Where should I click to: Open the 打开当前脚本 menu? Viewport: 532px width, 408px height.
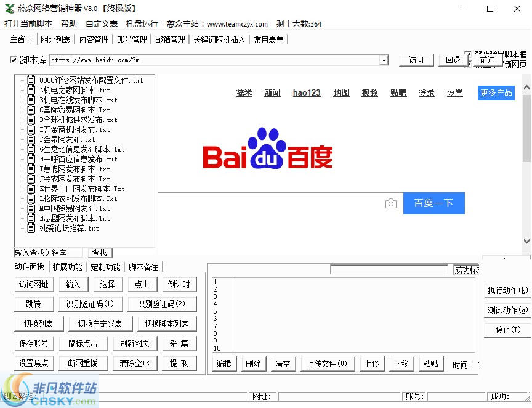(x=28, y=24)
